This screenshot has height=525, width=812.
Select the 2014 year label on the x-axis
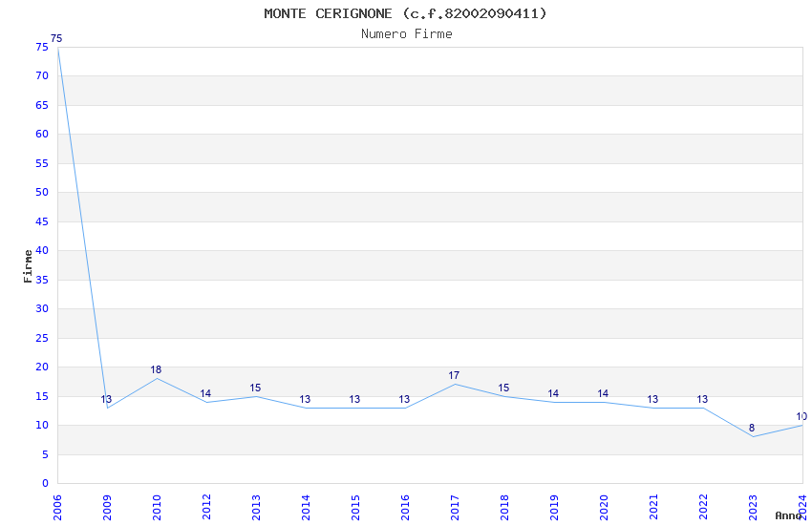coord(306,508)
